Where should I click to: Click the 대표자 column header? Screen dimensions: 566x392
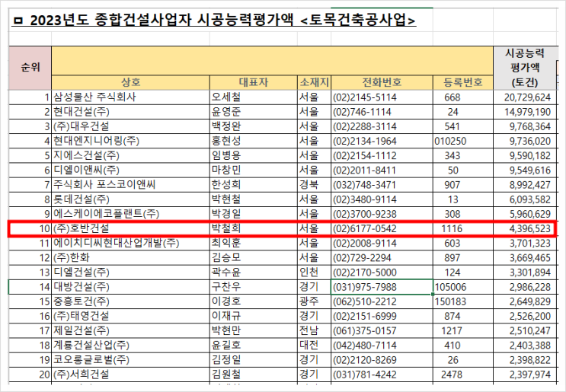[254, 82]
